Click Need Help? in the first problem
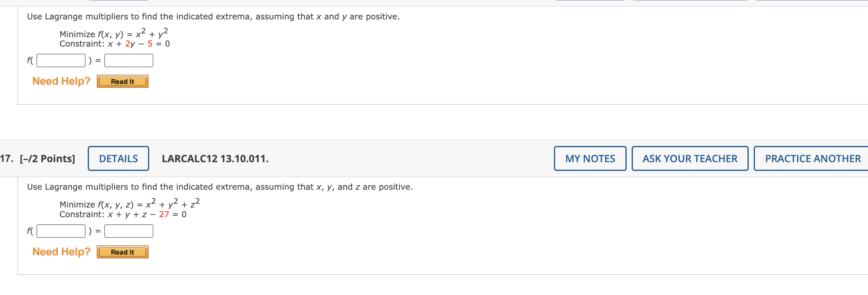Viewport: 868px width, 295px height. [61, 81]
